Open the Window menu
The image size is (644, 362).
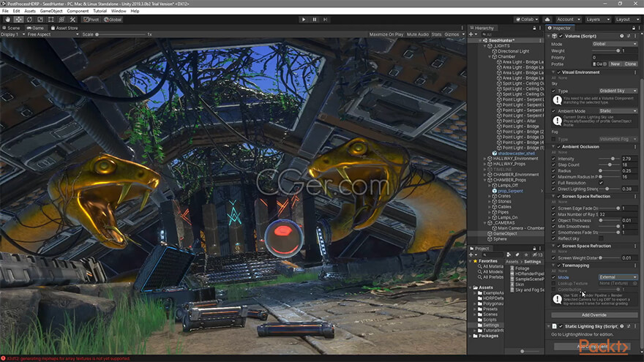pyautogui.click(x=119, y=11)
